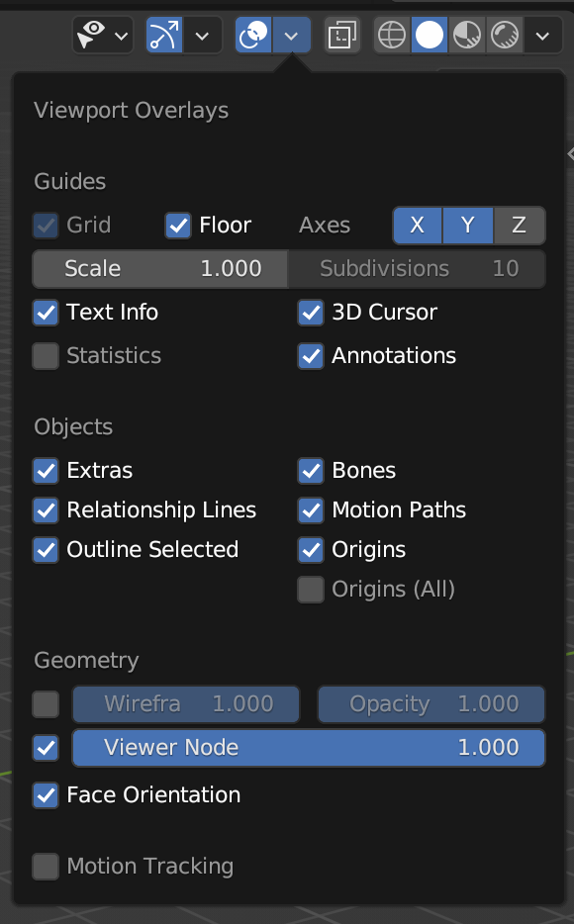
Task: Disable the Face Orientation checkbox
Action: click(46, 795)
